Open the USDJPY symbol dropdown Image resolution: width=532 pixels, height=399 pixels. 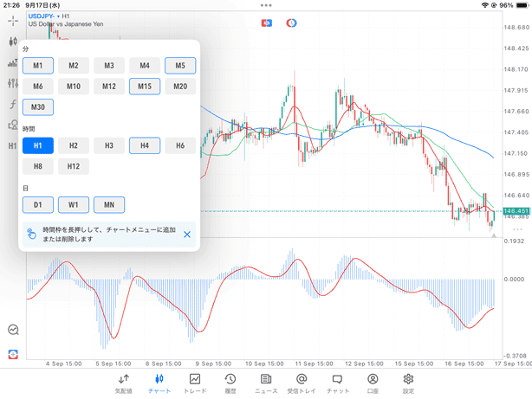pos(44,16)
